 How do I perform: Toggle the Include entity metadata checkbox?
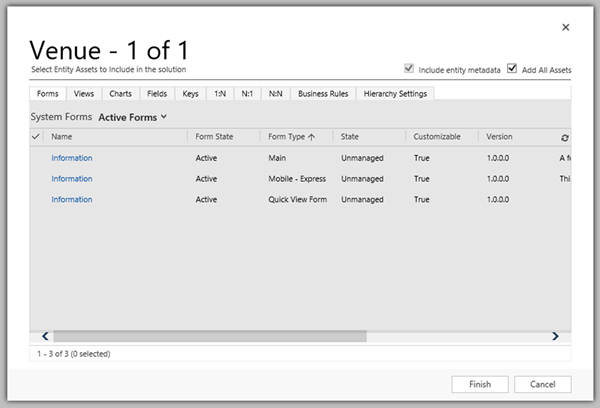coord(407,69)
